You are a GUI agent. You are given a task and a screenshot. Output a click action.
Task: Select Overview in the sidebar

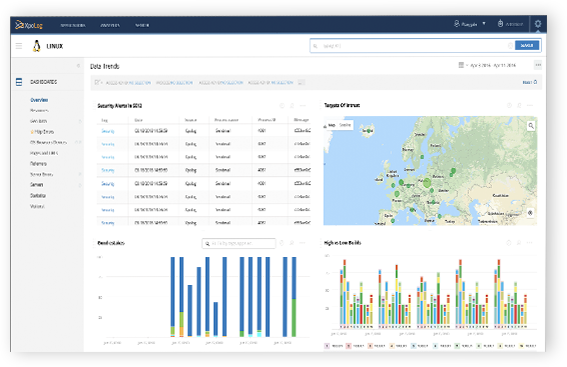point(39,100)
